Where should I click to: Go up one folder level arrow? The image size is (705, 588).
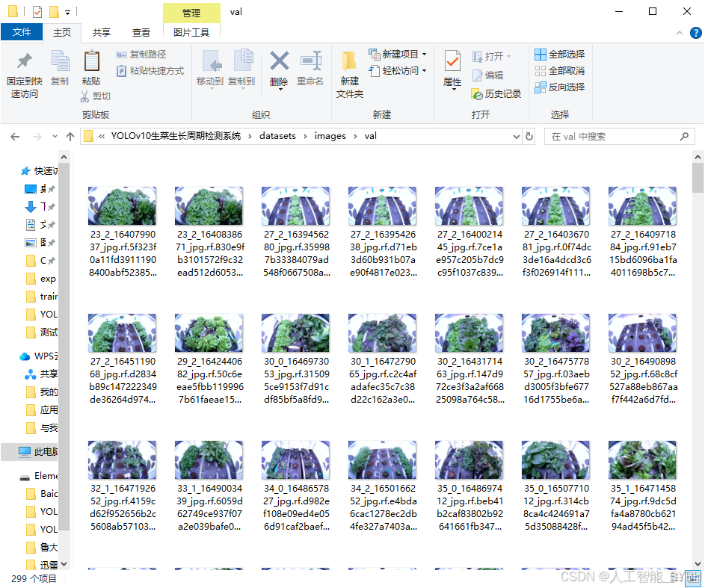(x=70, y=137)
